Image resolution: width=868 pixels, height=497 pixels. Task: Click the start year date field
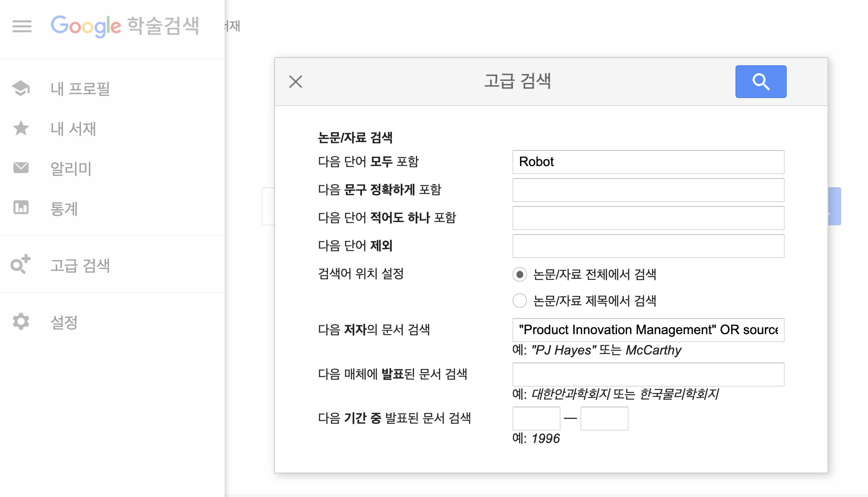[x=536, y=419]
